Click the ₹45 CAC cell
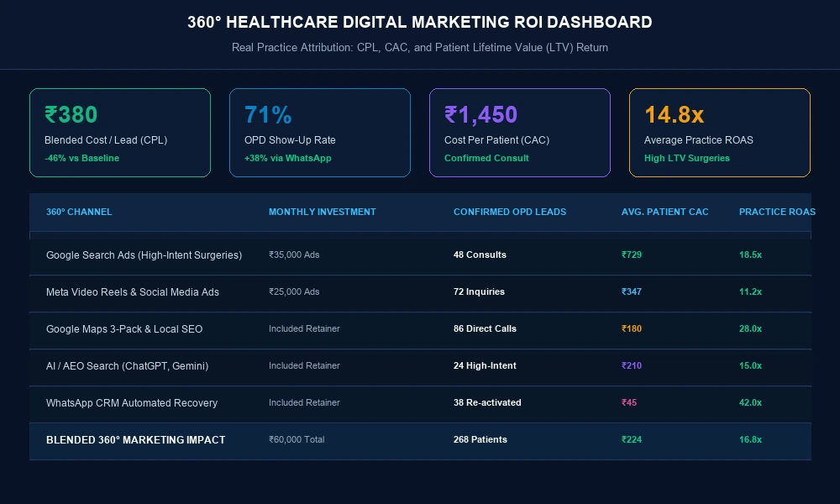Image resolution: width=840 pixels, height=504 pixels. coord(629,402)
